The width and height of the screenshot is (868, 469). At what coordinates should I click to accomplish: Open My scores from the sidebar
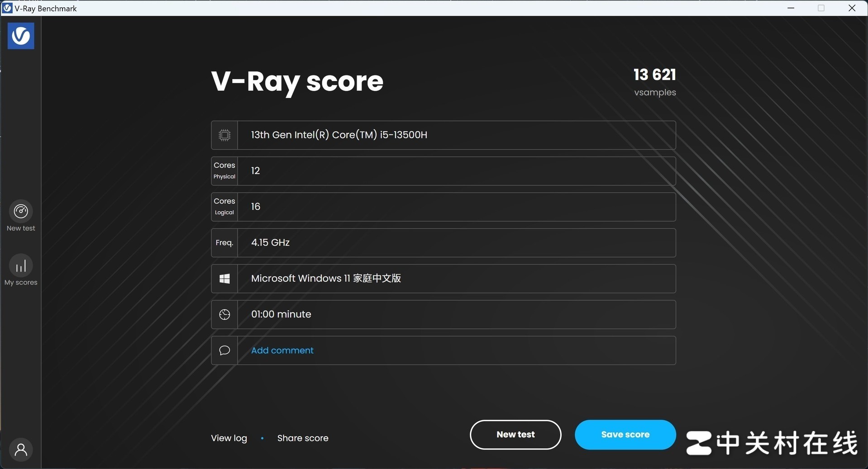click(x=20, y=266)
